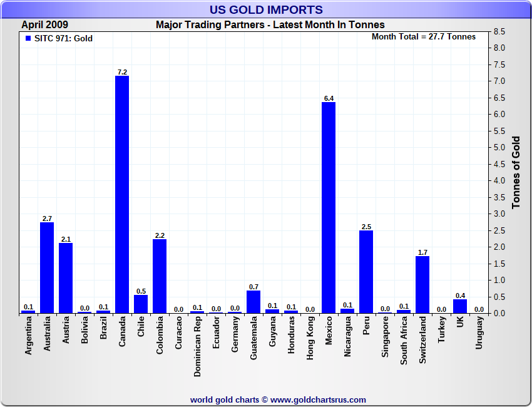Viewport: 532px width, 407px height.
Task: Click the 'Colombia' axis label
Action: [x=160, y=336]
